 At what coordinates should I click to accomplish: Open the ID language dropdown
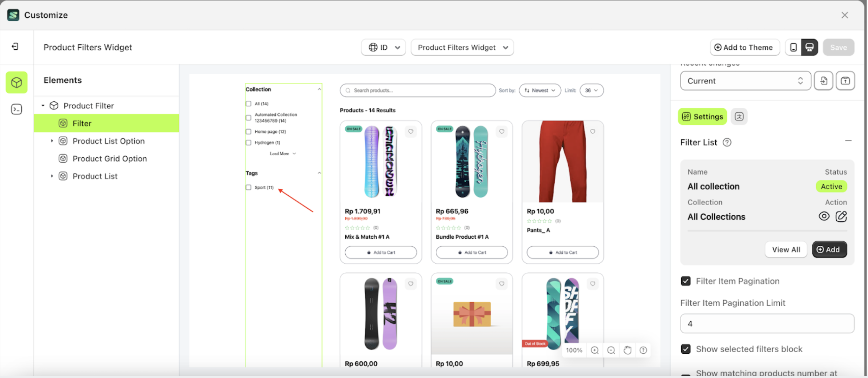tap(383, 47)
